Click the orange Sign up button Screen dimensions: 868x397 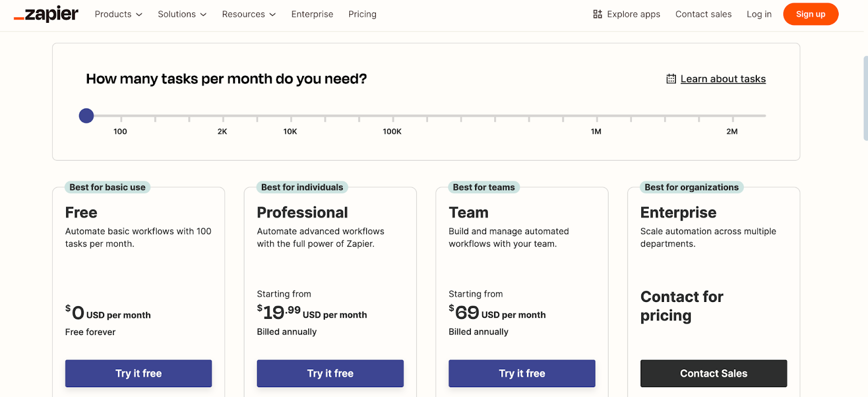[810, 14]
